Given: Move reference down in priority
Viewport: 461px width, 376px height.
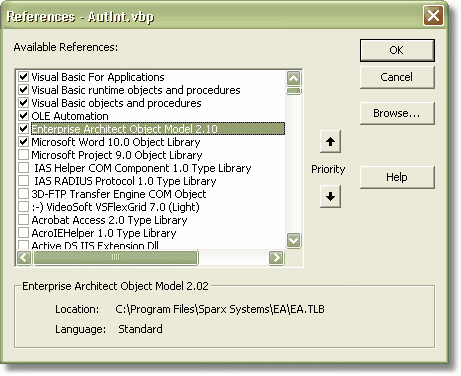Looking at the screenshot, I should pyautogui.click(x=330, y=196).
